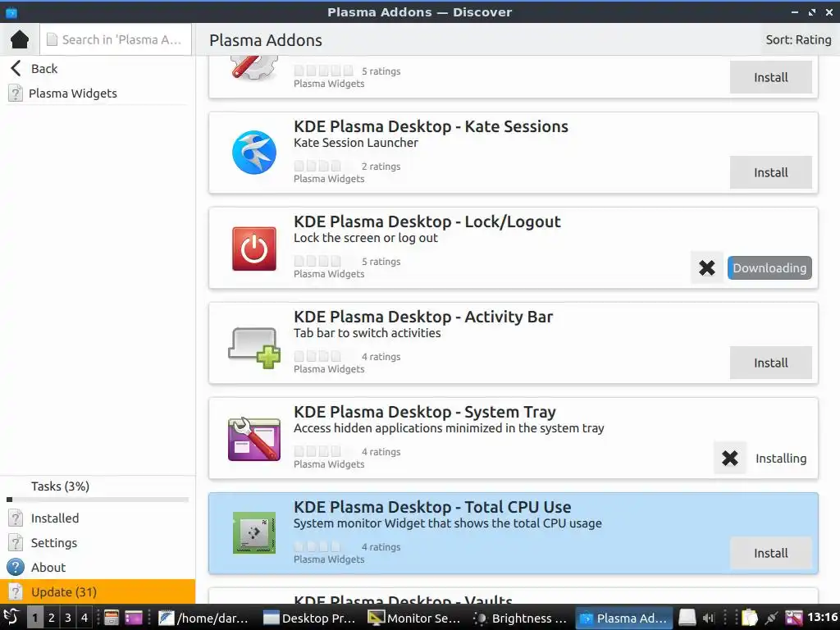Click the purple window quicklaunch icon

coord(134,618)
